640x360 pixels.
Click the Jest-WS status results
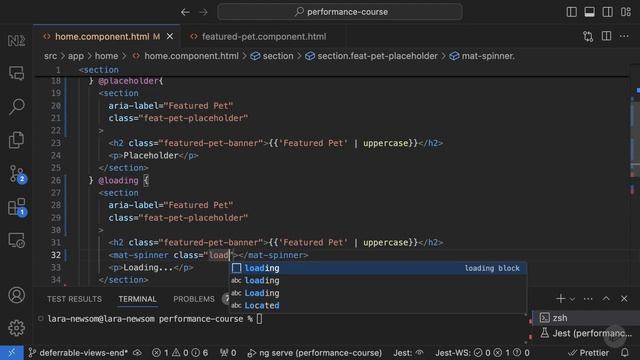coord(482,353)
